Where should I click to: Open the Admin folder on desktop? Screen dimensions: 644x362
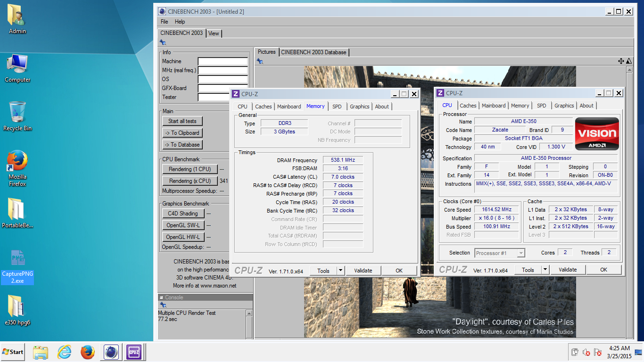(17, 19)
